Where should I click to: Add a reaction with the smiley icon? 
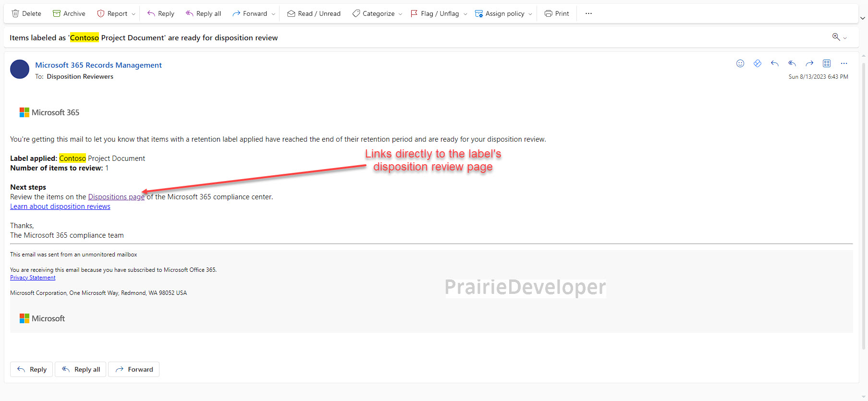tap(740, 63)
